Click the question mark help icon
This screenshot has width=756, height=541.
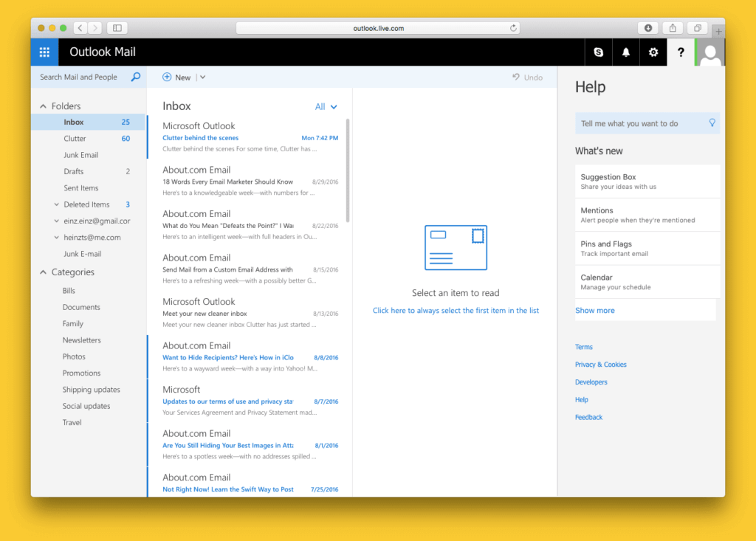[681, 52]
